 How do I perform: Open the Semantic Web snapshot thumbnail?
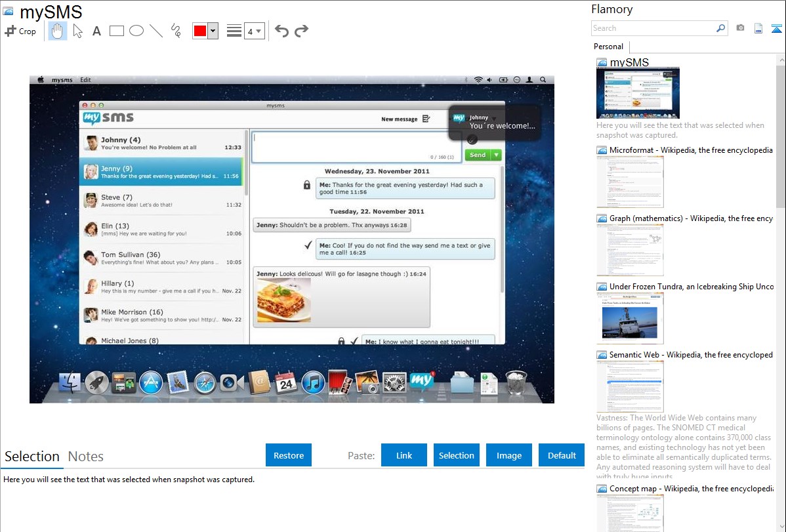click(x=630, y=386)
